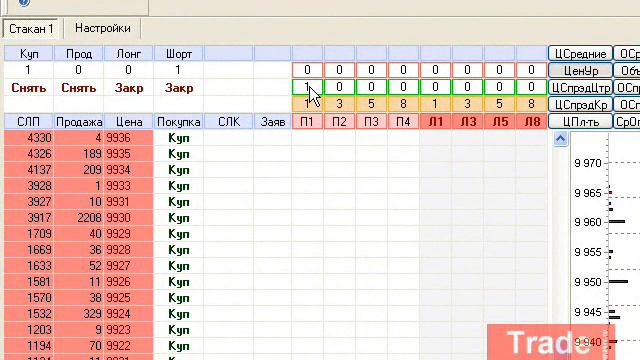The image size is (640, 360).
Task: Click Куп in the 9923 price row
Action: (x=179, y=330)
